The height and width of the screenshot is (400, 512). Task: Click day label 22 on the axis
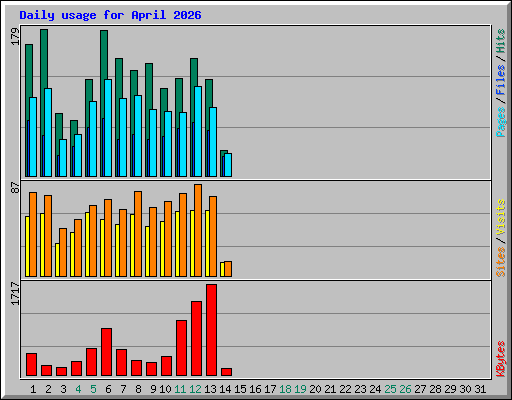tap(345, 389)
